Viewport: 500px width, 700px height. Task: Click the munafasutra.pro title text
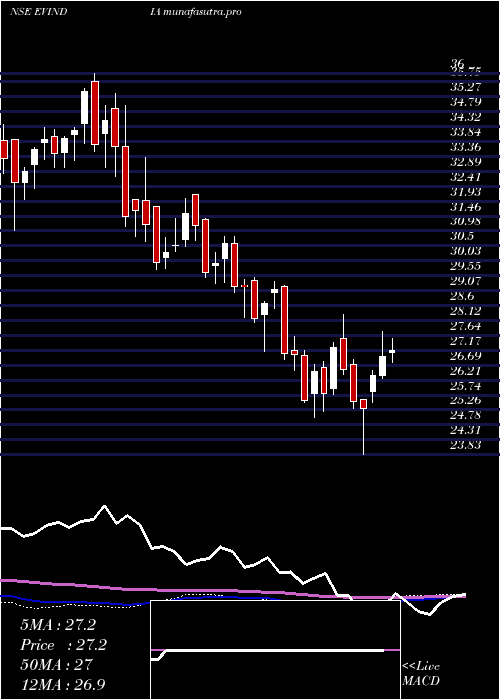[202, 12]
